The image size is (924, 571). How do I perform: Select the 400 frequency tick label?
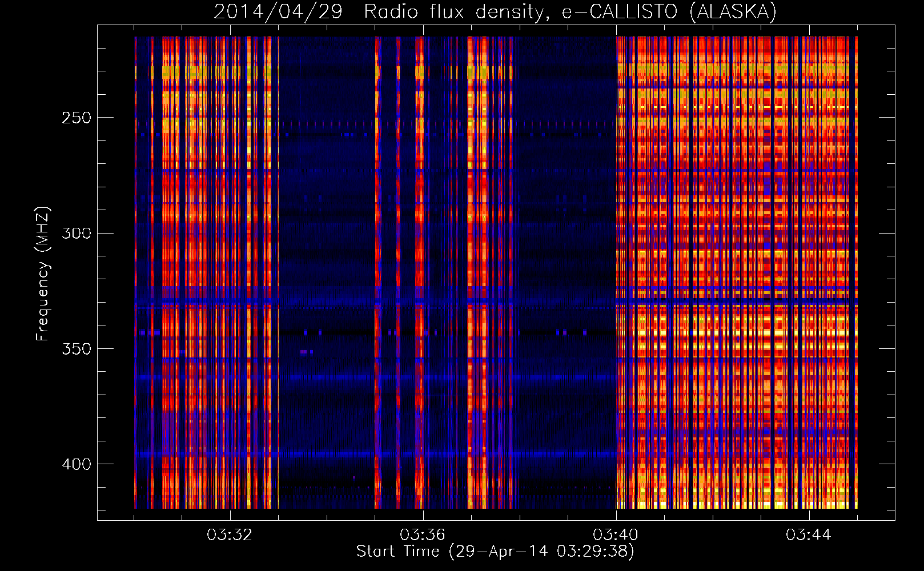76,464
